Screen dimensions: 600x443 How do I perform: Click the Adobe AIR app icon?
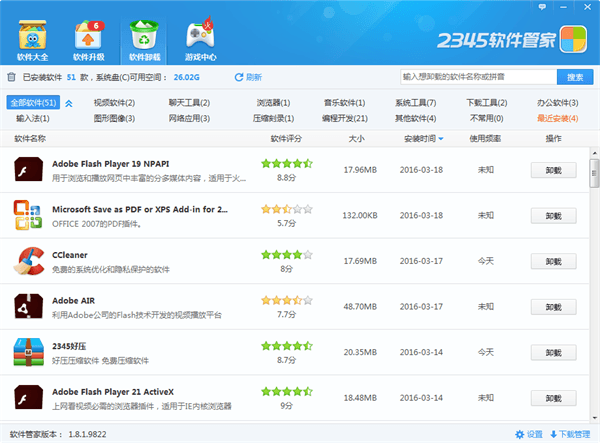tap(27, 308)
